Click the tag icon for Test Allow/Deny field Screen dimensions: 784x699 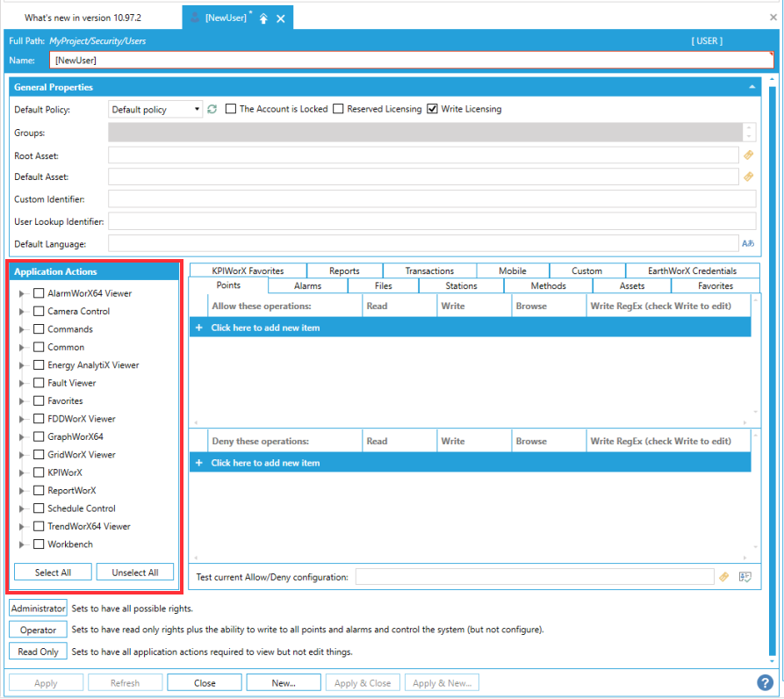[724, 577]
